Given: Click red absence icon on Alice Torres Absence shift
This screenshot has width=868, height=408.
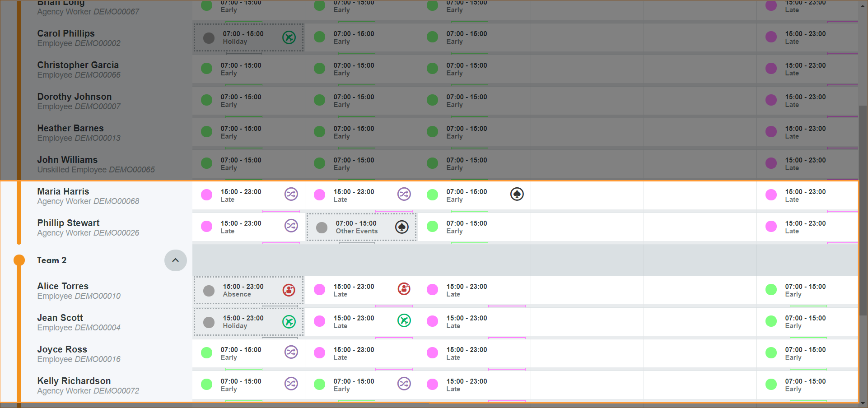Looking at the screenshot, I should (x=289, y=290).
